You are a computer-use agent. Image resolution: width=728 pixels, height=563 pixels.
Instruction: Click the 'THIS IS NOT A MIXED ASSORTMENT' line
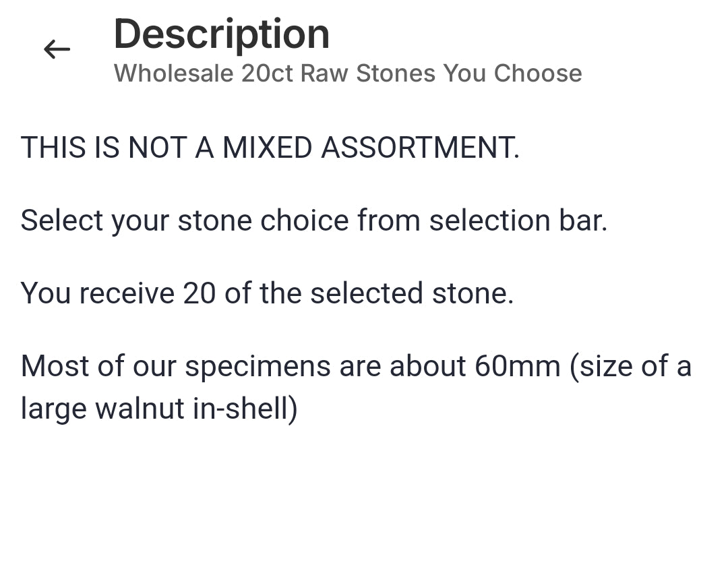pyautogui.click(x=270, y=148)
